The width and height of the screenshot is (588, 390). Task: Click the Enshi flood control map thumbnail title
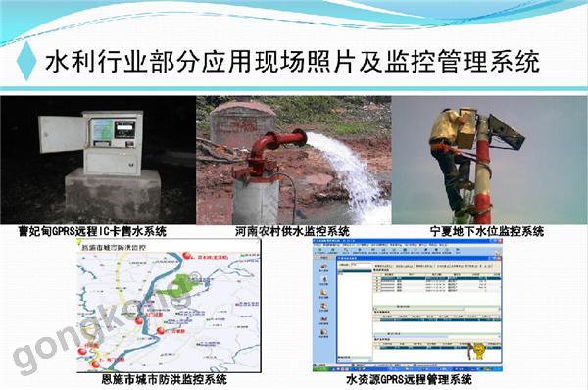tap(115, 248)
